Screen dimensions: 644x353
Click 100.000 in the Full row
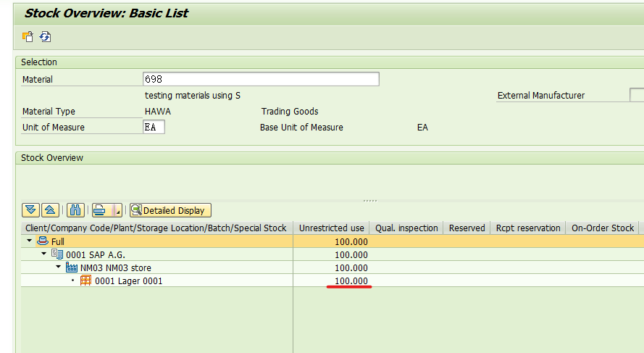pos(351,241)
